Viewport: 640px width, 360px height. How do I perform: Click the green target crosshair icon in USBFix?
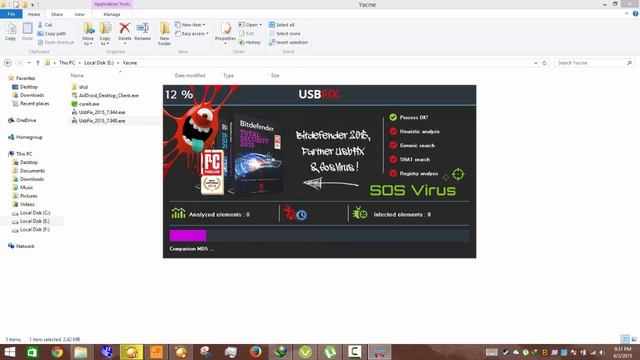click(x=458, y=174)
